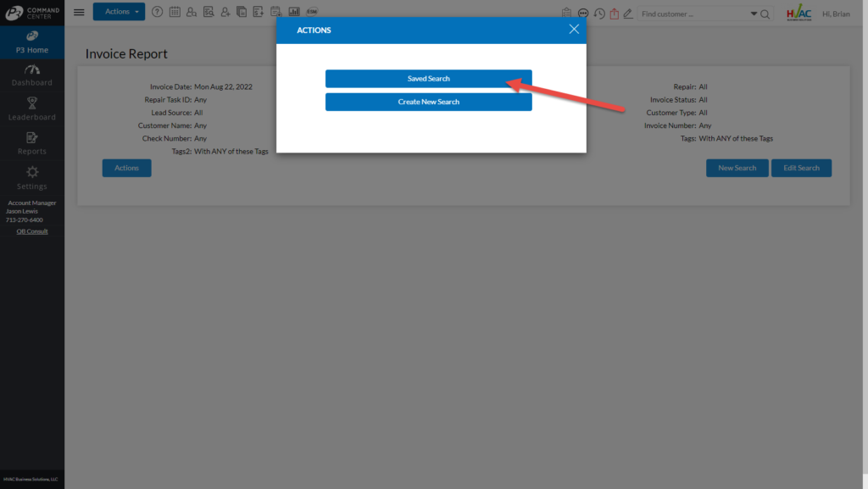Open the history clock icon
This screenshot has height=489, width=868.
point(599,14)
